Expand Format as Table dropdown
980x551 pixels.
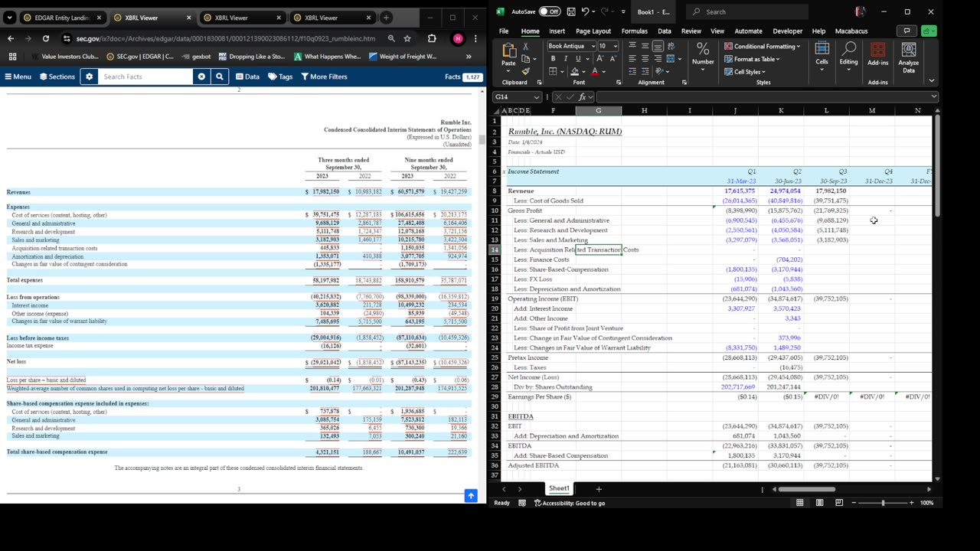752,59
